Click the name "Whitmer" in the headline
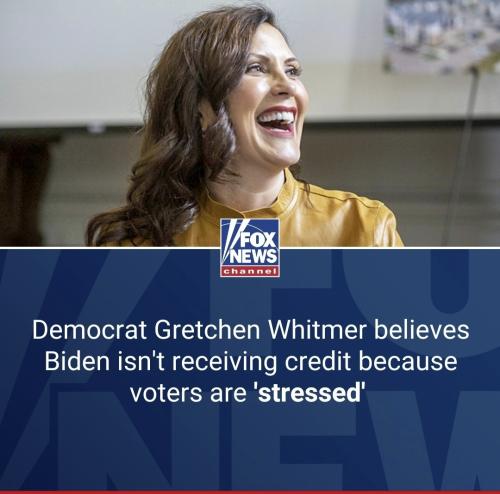The height and width of the screenshot is (494, 500). [317, 330]
